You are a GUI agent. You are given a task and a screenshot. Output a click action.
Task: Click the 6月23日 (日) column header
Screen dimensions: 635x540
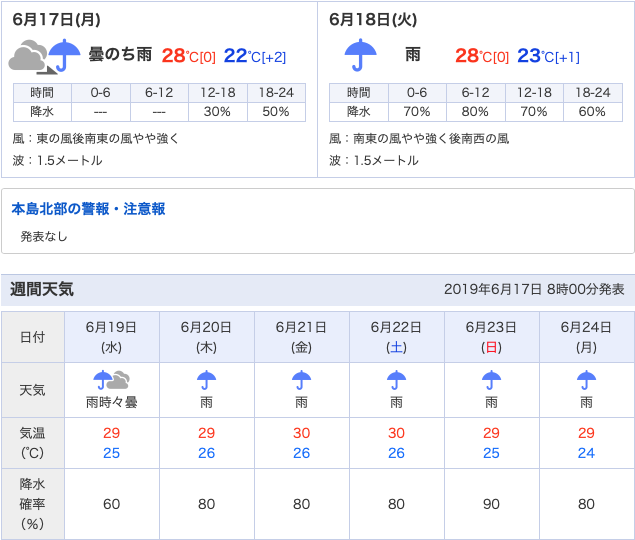point(491,337)
